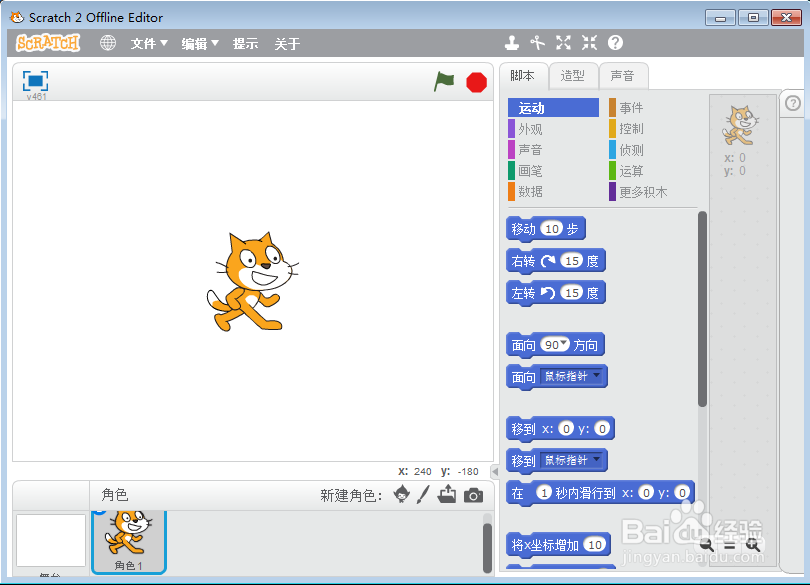Viewport: 810px width, 585px height.
Task: Click the cat sprite on stage
Action: [253, 282]
